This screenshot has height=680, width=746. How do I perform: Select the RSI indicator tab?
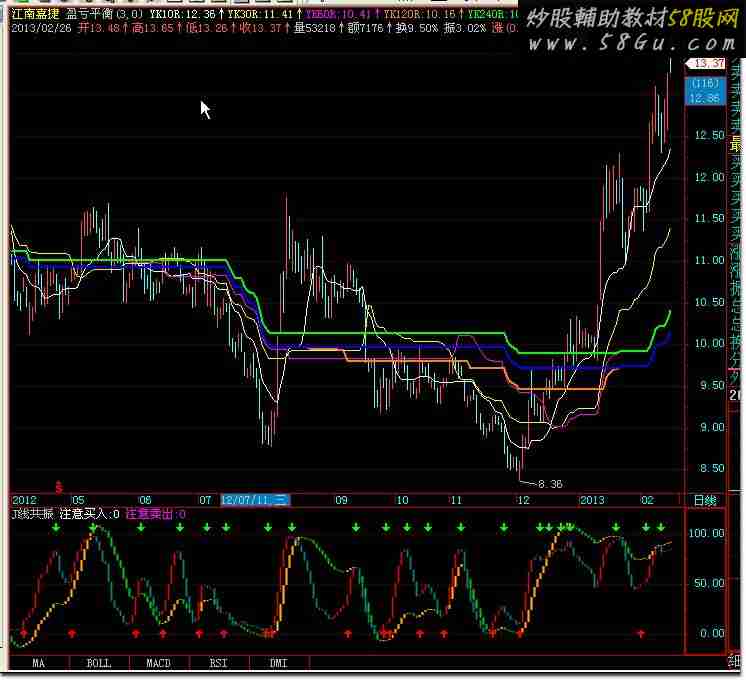click(219, 663)
